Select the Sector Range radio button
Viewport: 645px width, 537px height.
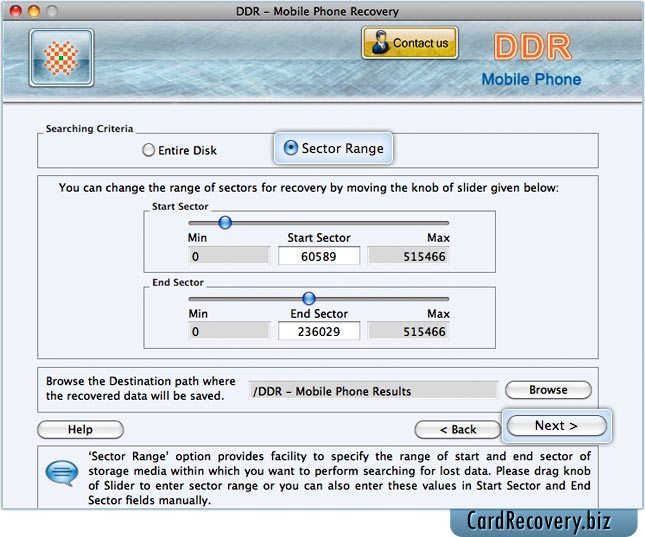coord(290,148)
